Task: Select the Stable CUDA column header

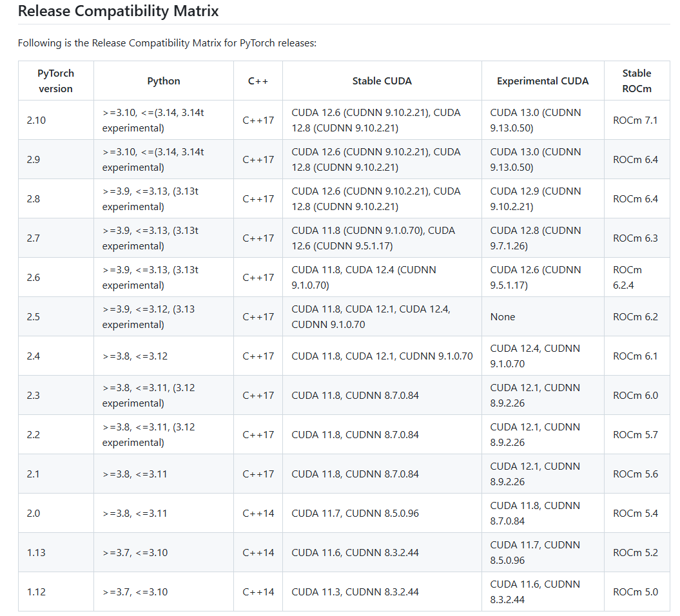Action: [382, 81]
